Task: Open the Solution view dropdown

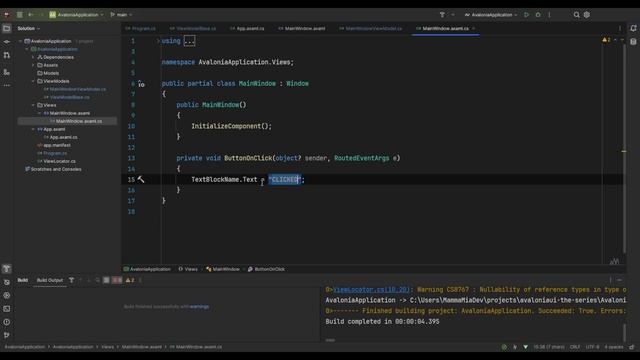Action: 29,29
